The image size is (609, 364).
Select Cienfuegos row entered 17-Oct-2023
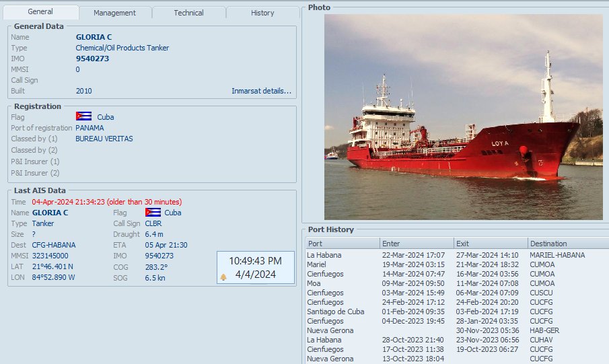[x=458, y=349]
